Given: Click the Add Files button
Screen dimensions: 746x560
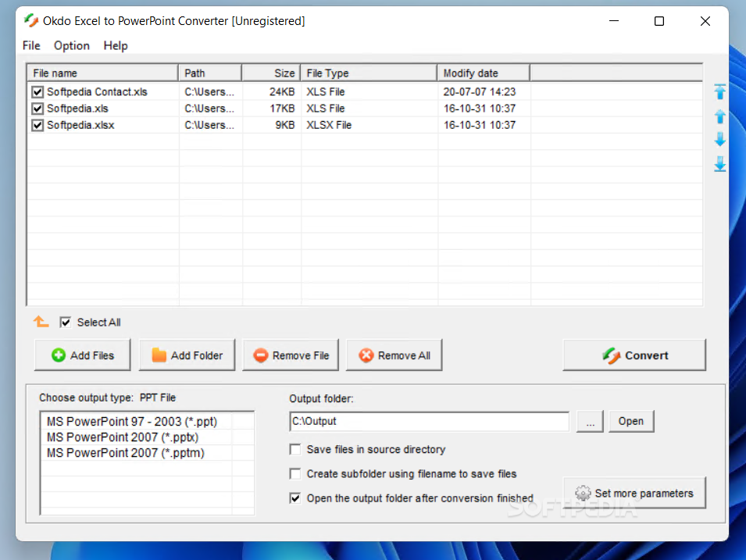Looking at the screenshot, I should click(82, 355).
